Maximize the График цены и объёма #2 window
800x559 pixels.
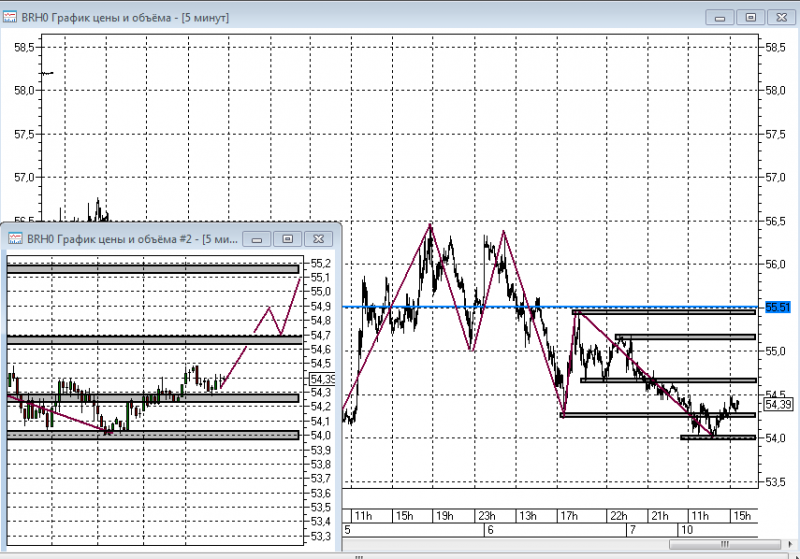coord(287,239)
